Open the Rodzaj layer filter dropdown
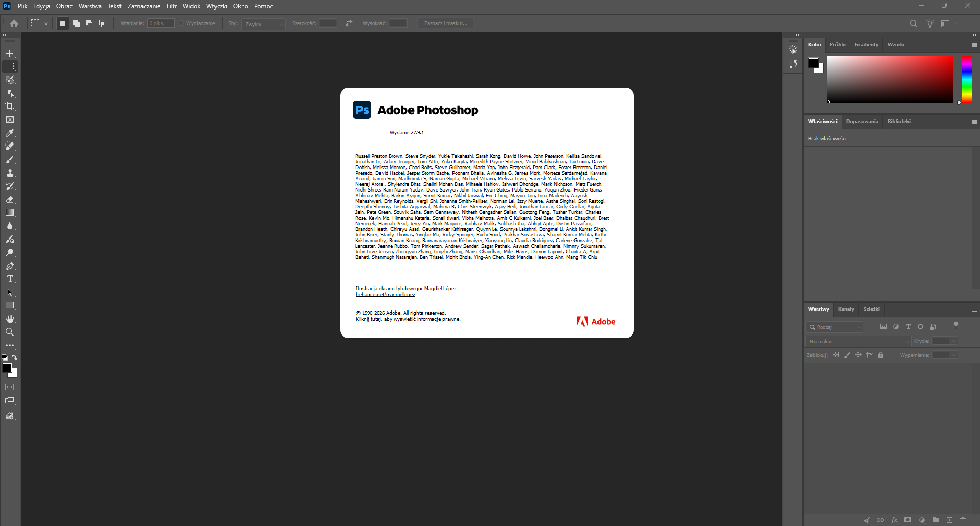 [835, 327]
